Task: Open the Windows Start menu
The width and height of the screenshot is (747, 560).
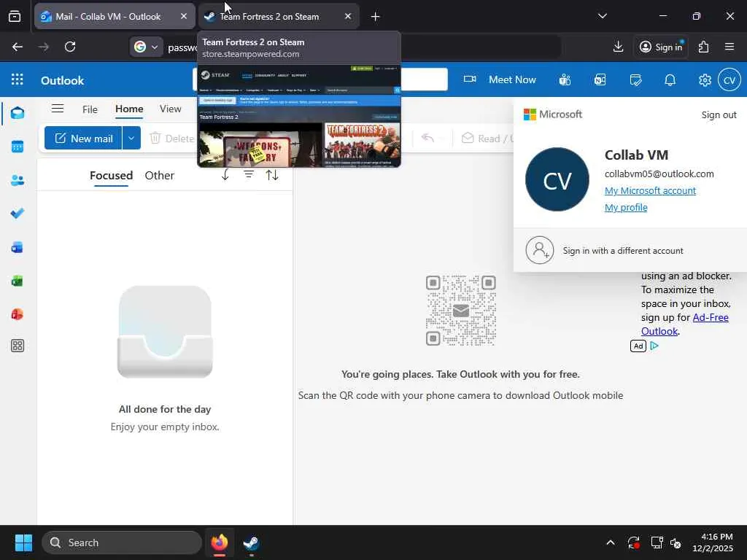Action: pyautogui.click(x=23, y=542)
